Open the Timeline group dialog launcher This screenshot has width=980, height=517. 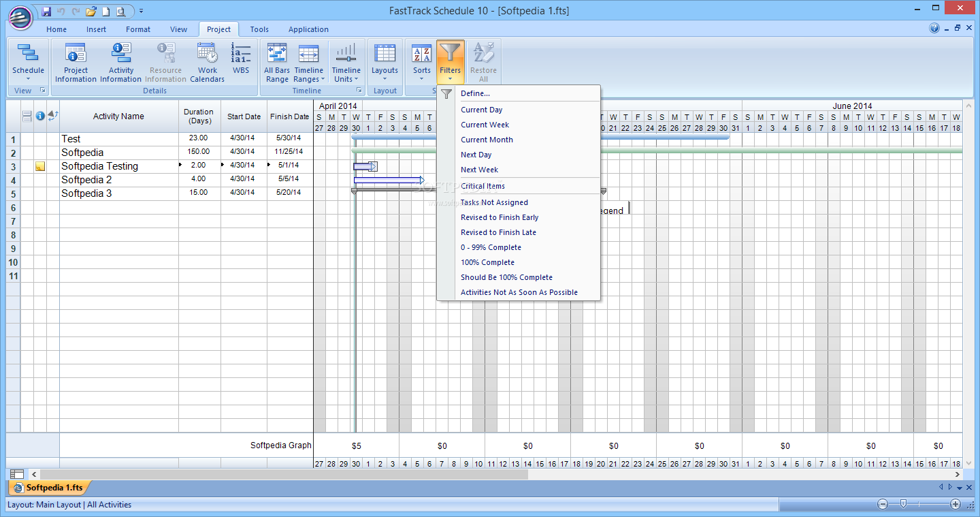coord(359,90)
